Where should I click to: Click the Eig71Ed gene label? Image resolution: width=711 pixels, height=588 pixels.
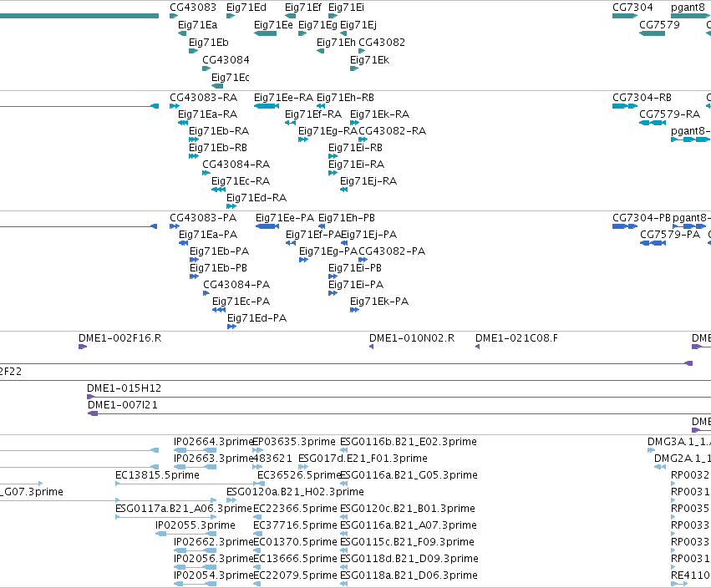(x=246, y=8)
